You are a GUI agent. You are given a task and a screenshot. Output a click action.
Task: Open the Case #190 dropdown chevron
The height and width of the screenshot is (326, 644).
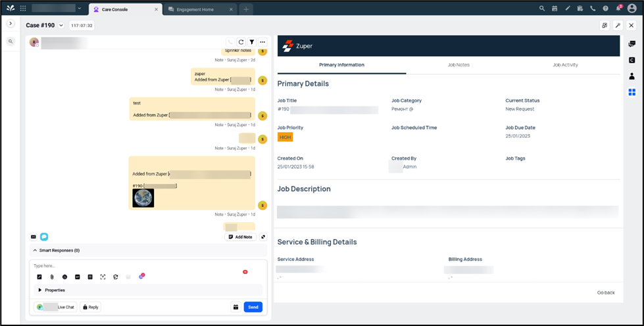click(x=61, y=26)
